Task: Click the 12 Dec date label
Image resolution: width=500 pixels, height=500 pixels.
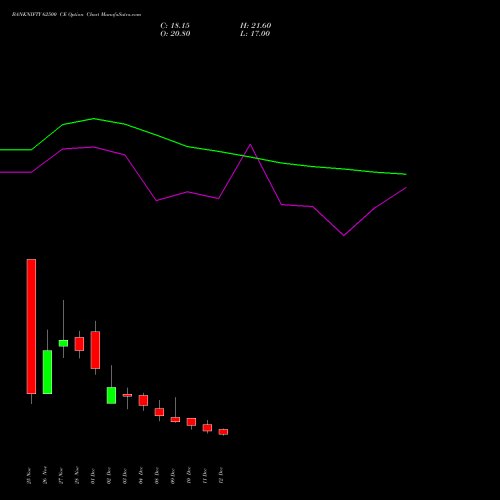Action: tap(221, 476)
